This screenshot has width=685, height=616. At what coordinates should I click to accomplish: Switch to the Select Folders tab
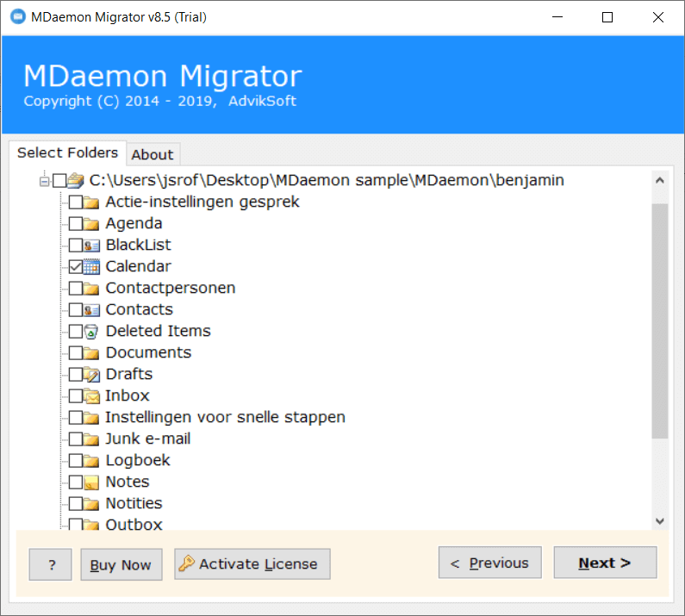point(68,152)
